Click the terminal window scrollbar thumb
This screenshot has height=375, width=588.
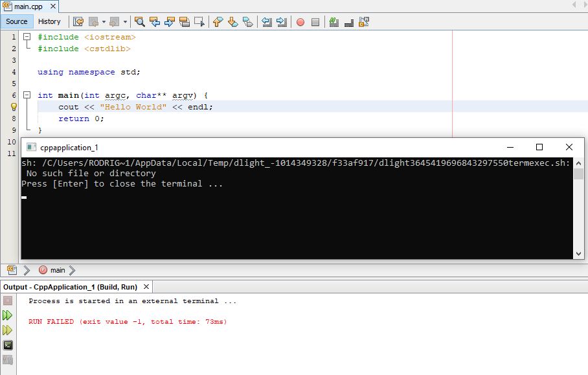[x=578, y=174]
